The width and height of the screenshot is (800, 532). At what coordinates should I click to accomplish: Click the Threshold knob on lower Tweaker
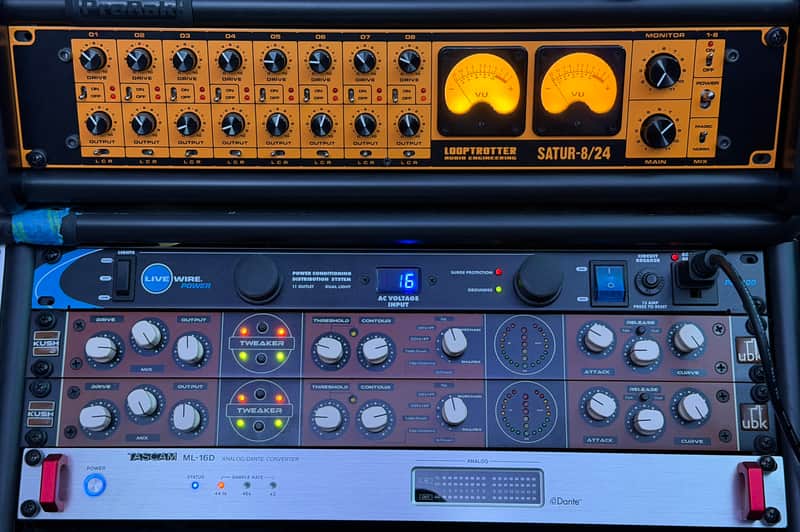[x=328, y=418]
